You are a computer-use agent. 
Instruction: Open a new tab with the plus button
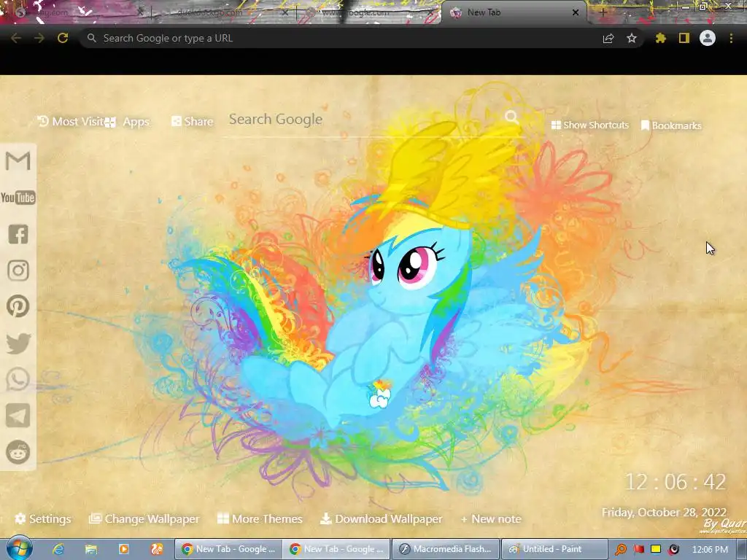[x=603, y=13]
